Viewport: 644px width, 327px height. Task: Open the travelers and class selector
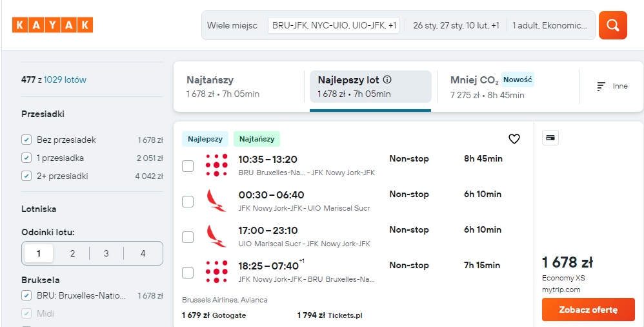[550, 25]
